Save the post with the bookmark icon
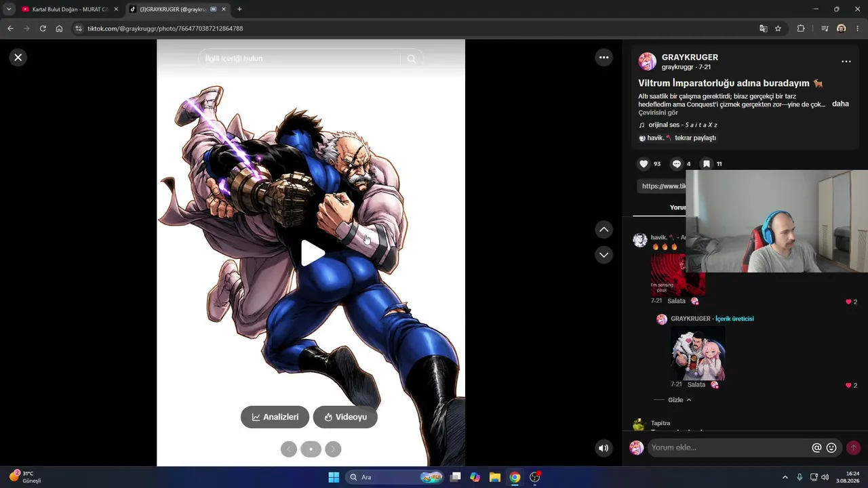Screen dimensions: 868x488 tap(706, 164)
